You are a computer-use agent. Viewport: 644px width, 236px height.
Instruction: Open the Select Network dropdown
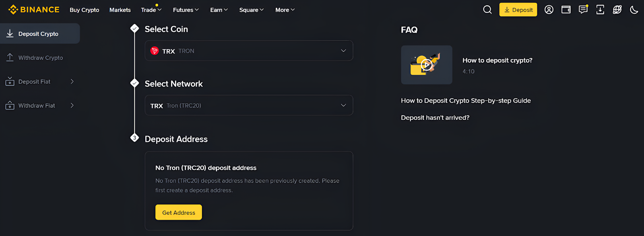click(x=249, y=105)
